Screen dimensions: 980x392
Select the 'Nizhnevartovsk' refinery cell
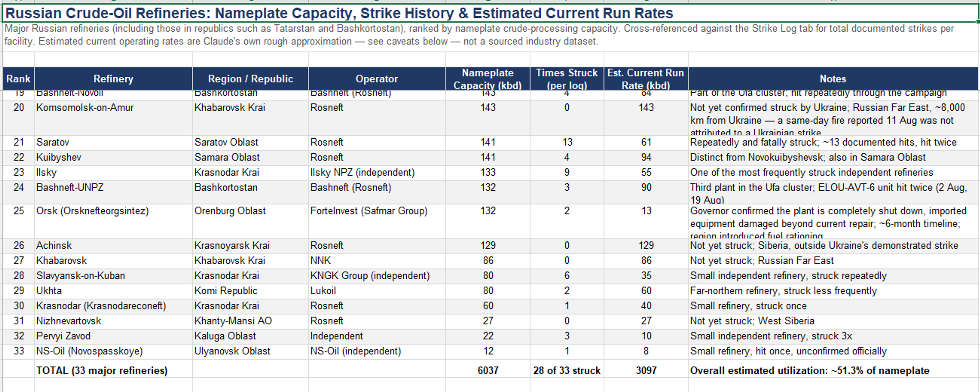(x=113, y=321)
